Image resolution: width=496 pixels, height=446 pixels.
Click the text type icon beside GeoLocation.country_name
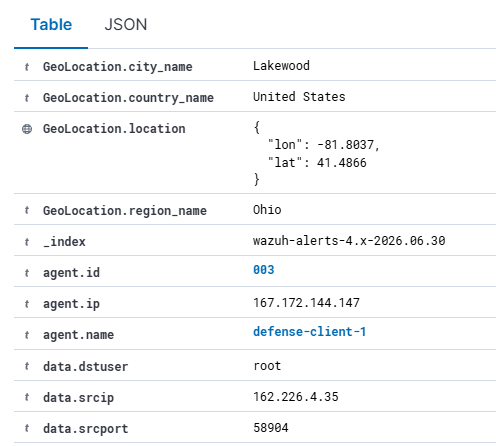pyautogui.click(x=27, y=98)
